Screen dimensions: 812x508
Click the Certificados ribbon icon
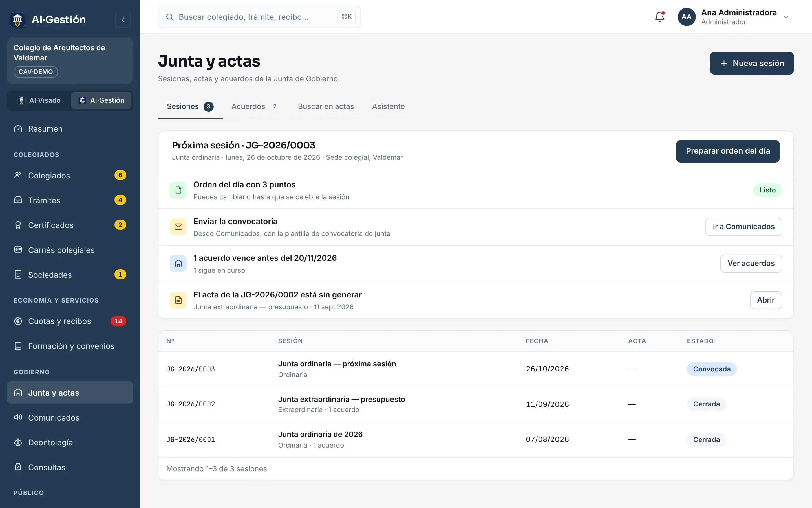click(18, 225)
